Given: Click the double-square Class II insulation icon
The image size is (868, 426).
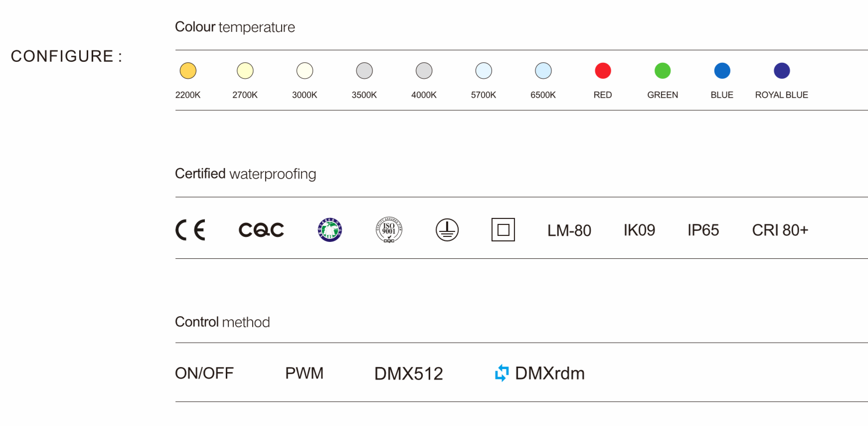Looking at the screenshot, I should coord(503,230).
